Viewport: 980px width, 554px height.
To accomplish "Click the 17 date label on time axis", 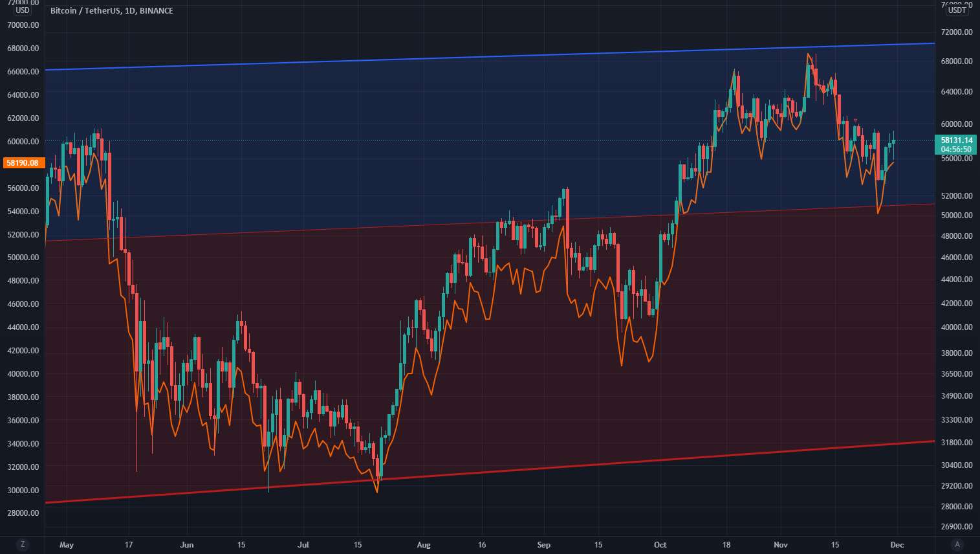I will (x=129, y=545).
